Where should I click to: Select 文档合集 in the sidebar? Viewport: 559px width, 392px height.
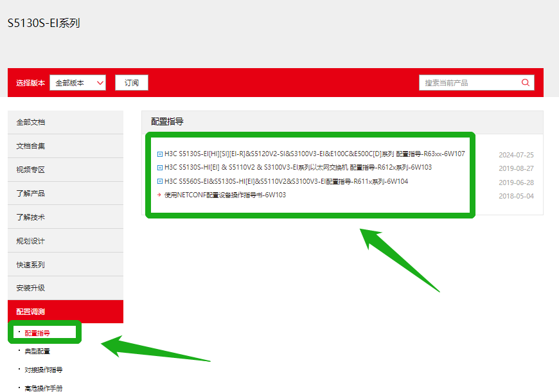(x=66, y=147)
